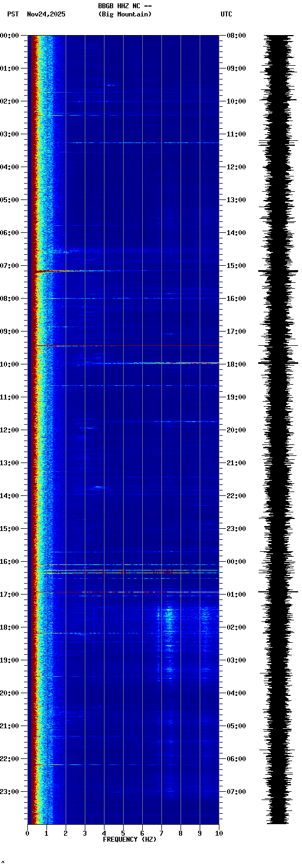
Task: Click the PST '23:00' time tick label
Action: [9, 792]
